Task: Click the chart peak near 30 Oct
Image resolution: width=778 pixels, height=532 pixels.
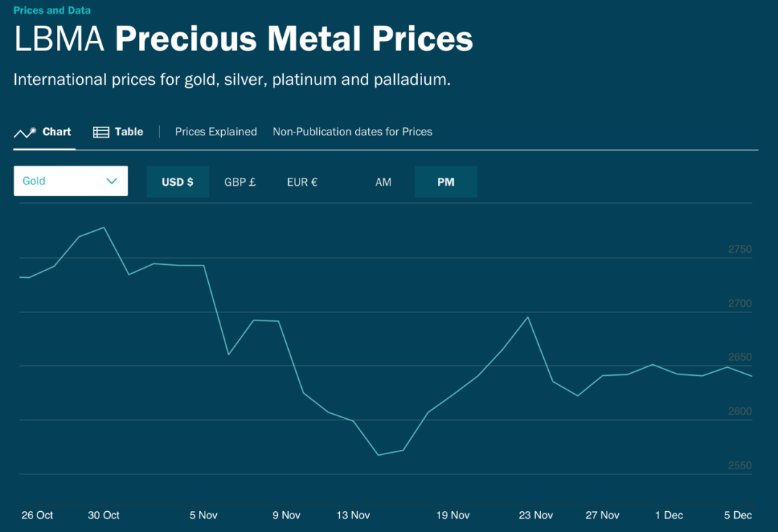Action: click(104, 227)
